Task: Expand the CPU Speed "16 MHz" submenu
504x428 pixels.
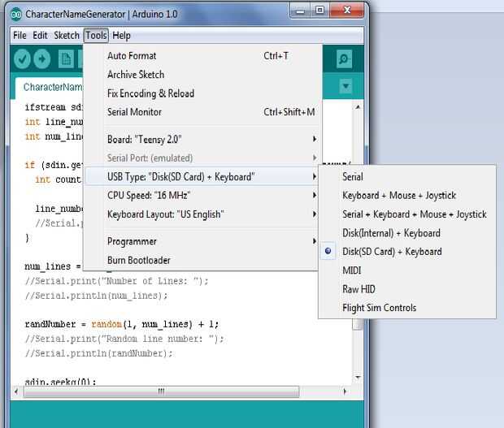Action: [202, 195]
